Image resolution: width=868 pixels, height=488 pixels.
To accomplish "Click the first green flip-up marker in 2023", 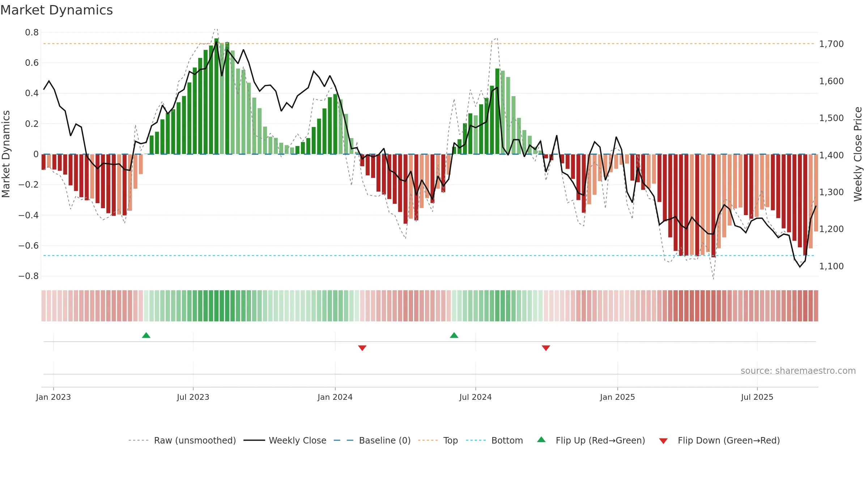I will pyautogui.click(x=146, y=335).
